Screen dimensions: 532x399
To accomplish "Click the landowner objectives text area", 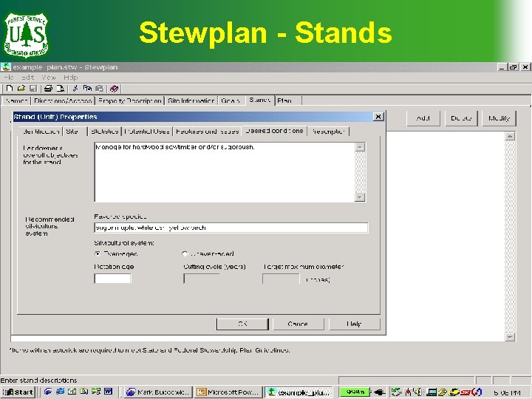I will tap(225, 172).
